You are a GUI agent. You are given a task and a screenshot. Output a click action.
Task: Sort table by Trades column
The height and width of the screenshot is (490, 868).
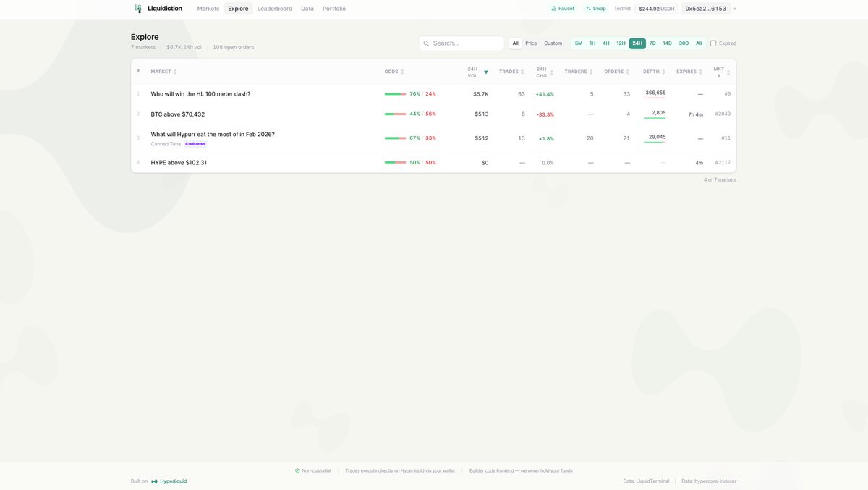click(512, 72)
